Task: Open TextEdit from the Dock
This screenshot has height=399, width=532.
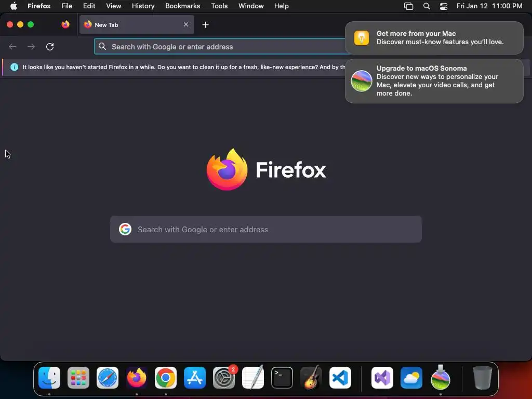Action: click(253, 378)
